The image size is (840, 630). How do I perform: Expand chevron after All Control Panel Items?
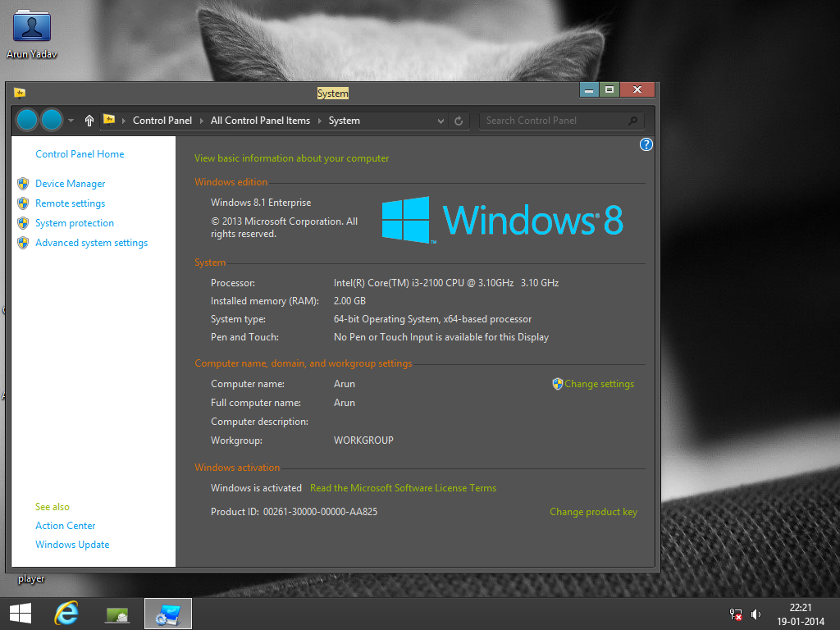pos(319,121)
